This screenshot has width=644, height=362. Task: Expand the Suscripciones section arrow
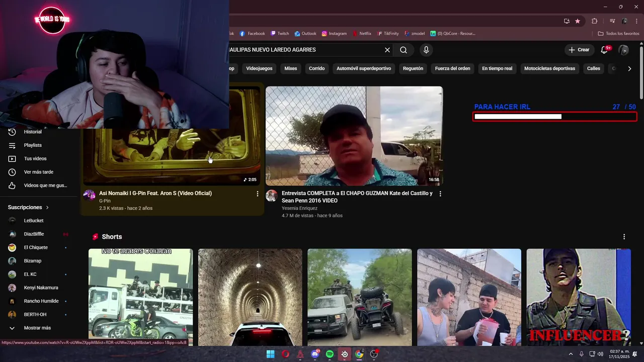pyautogui.click(x=47, y=207)
